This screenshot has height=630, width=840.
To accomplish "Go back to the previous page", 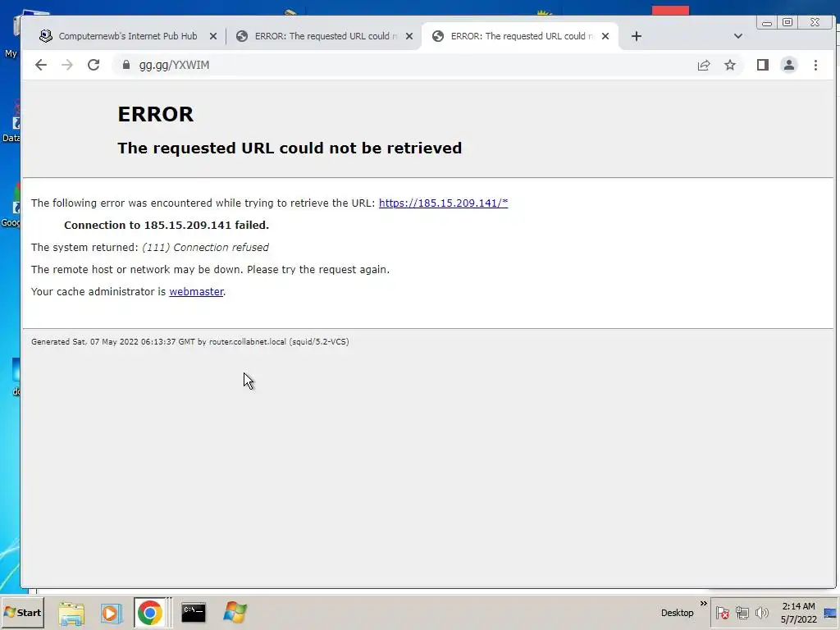I will (x=41, y=65).
